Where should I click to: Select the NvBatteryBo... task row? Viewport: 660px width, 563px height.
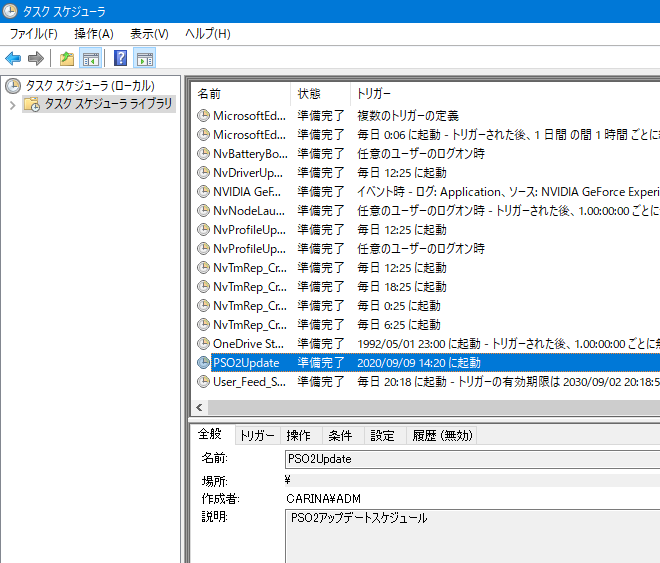coord(428,154)
